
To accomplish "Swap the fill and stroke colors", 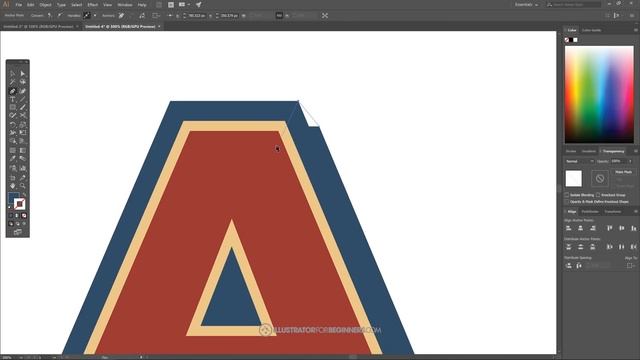I will 24,195.
